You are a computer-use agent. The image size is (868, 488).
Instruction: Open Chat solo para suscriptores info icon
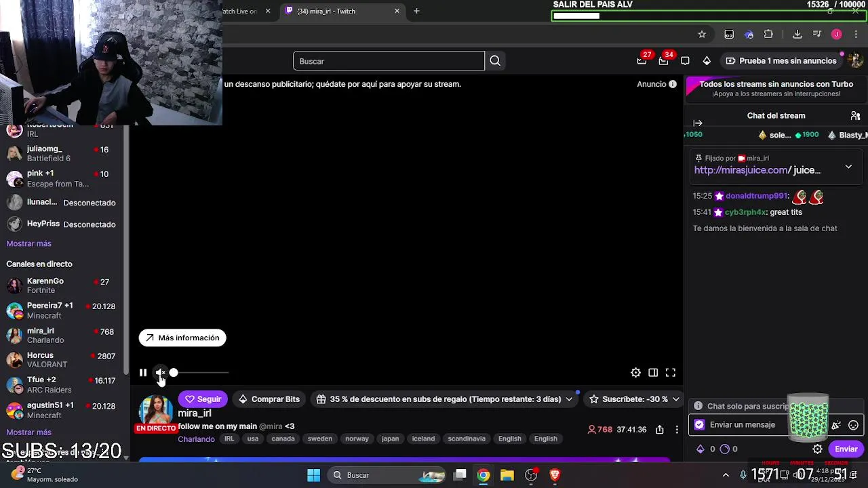click(x=698, y=406)
